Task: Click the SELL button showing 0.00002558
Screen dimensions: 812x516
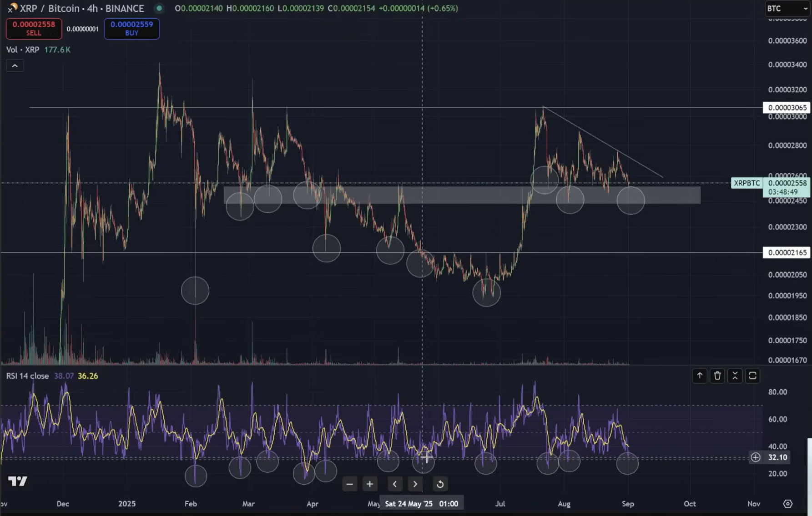Action: [x=34, y=29]
